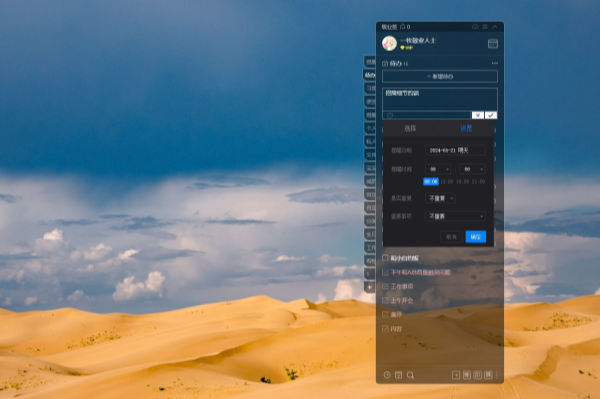Open the three-dot menu beside 待办
Viewport: 600px width, 399px height.
[495, 63]
